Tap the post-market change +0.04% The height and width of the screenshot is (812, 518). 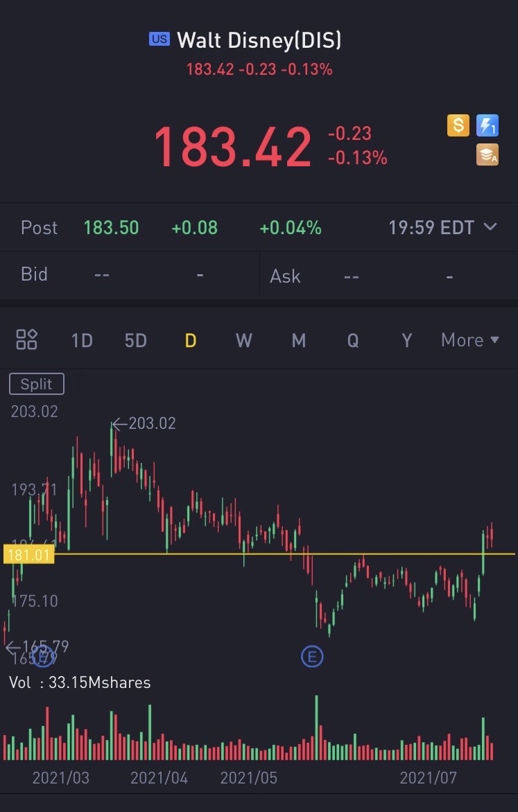291,228
